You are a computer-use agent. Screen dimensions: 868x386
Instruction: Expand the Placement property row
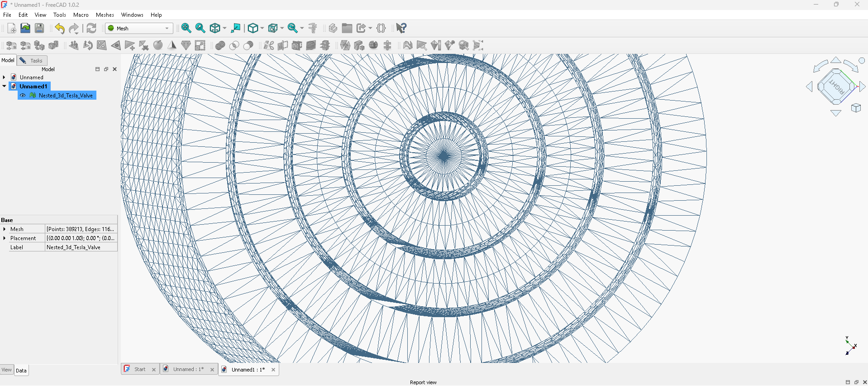pyautogui.click(x=5, y=238)
